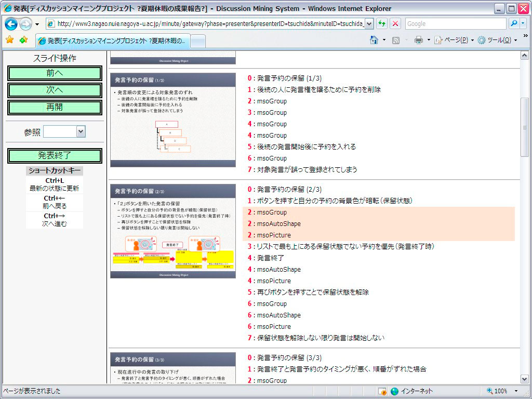The height and width of the screenshot is (399, 532).
Task: Click the popup blocker status icon
Action: point(382,392)
